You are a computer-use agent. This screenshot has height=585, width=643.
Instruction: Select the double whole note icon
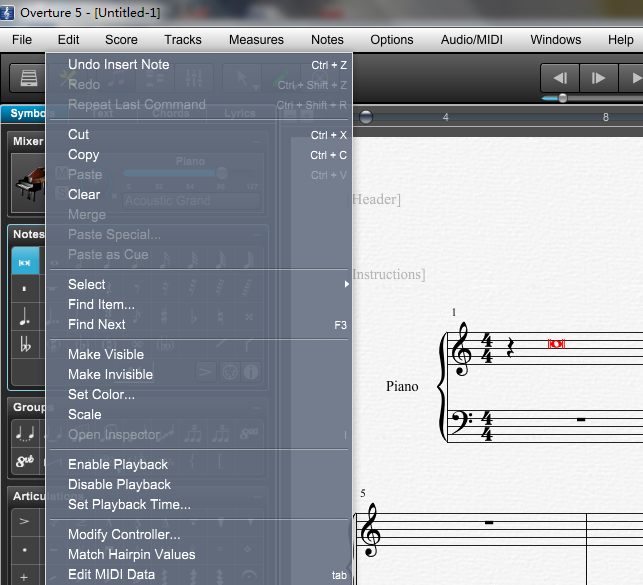[x=25, y=262]
